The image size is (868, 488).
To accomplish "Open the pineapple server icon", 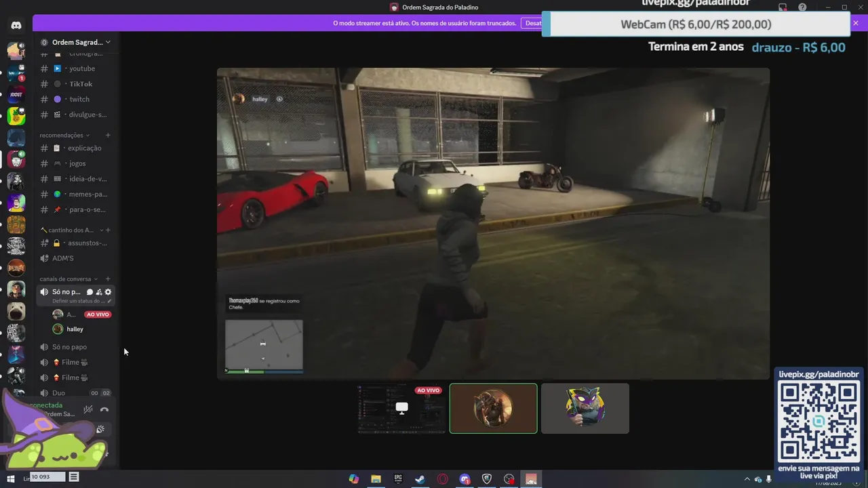I will [x=16, y=116].
